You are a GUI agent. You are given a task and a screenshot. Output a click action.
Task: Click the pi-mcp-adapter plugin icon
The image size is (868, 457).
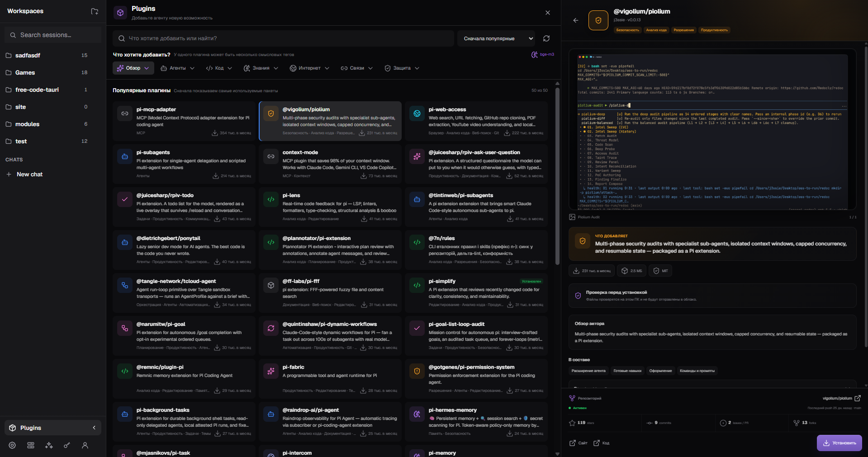125,113
